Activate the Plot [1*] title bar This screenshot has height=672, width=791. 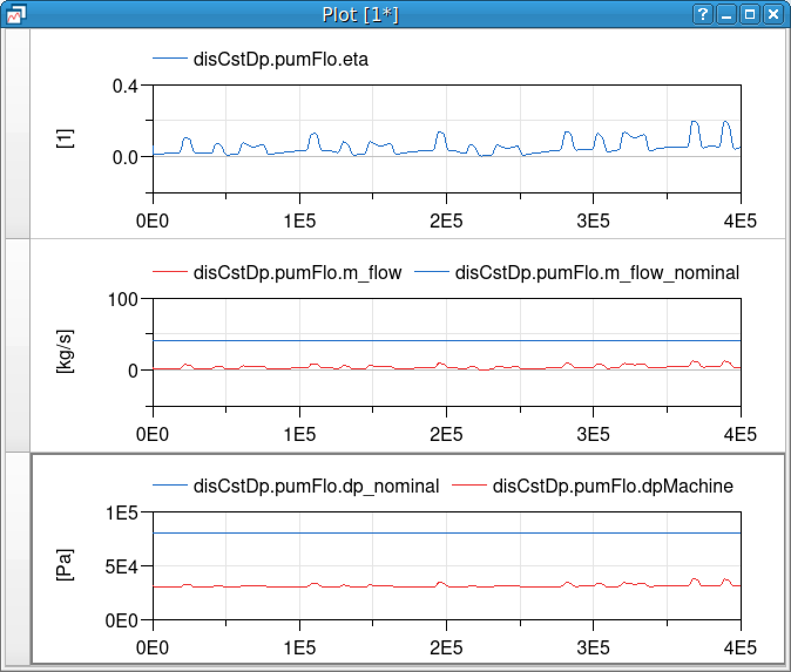click(x=360, y=14)
